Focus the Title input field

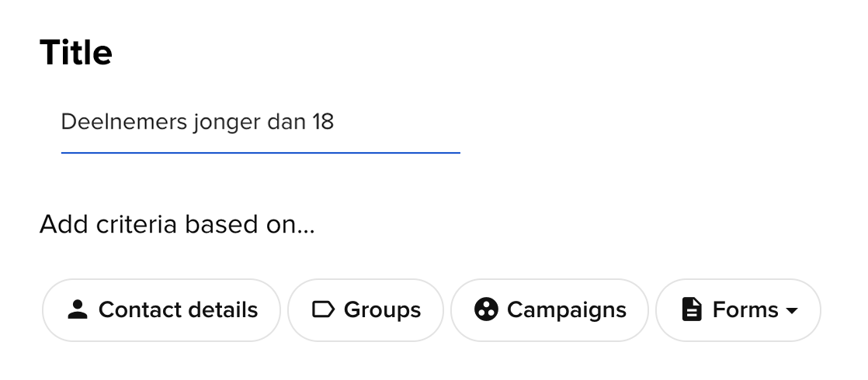(260, 123)
